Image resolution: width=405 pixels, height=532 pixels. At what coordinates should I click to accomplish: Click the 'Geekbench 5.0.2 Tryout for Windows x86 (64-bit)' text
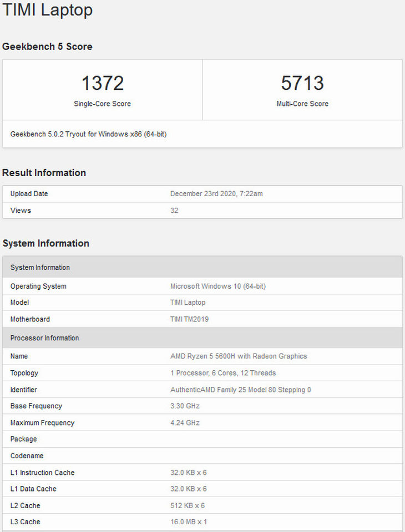(88, 134)
